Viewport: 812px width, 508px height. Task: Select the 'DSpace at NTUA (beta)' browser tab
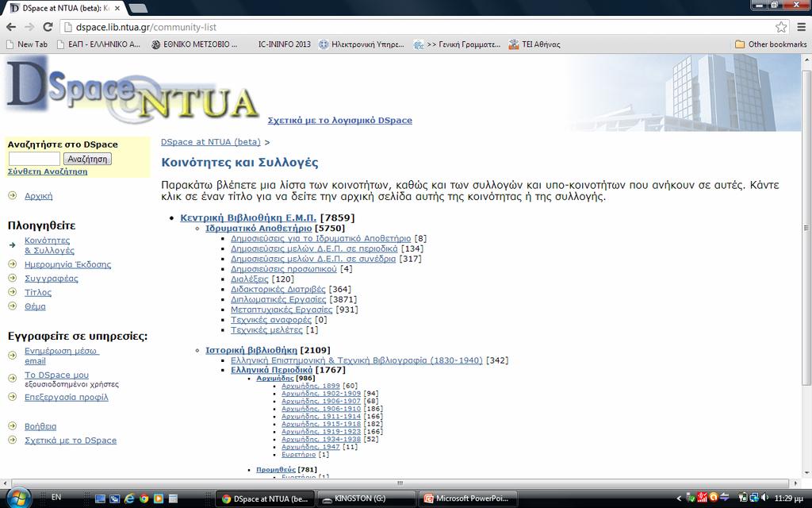[65, 8]
